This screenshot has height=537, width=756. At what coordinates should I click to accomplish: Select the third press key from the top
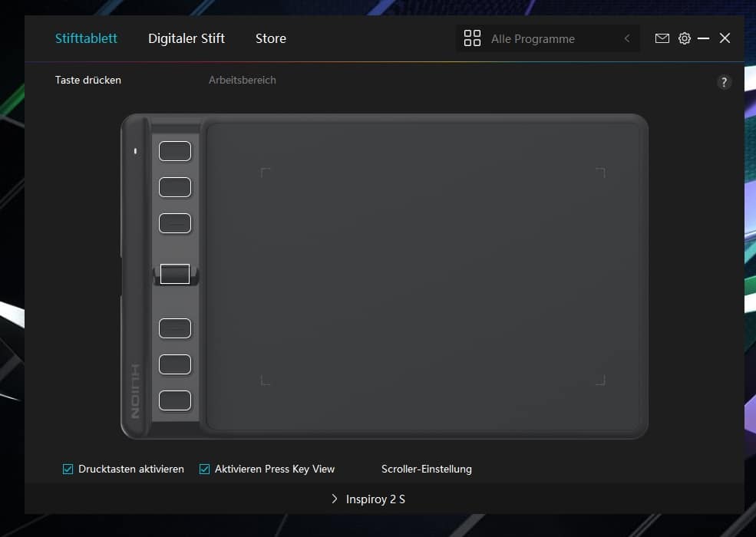[x=174, y=222]
